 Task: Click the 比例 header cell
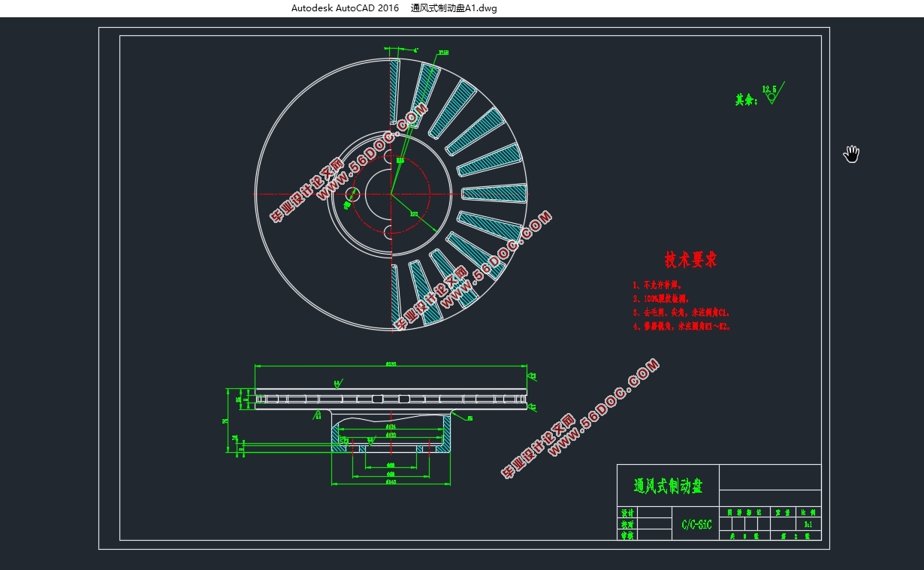coord(808,512)
